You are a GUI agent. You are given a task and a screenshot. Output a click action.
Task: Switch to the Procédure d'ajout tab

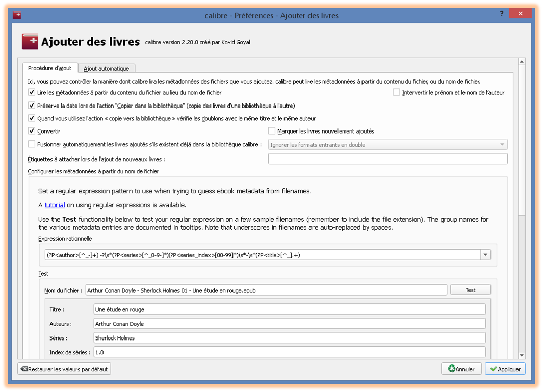point(50,68)
